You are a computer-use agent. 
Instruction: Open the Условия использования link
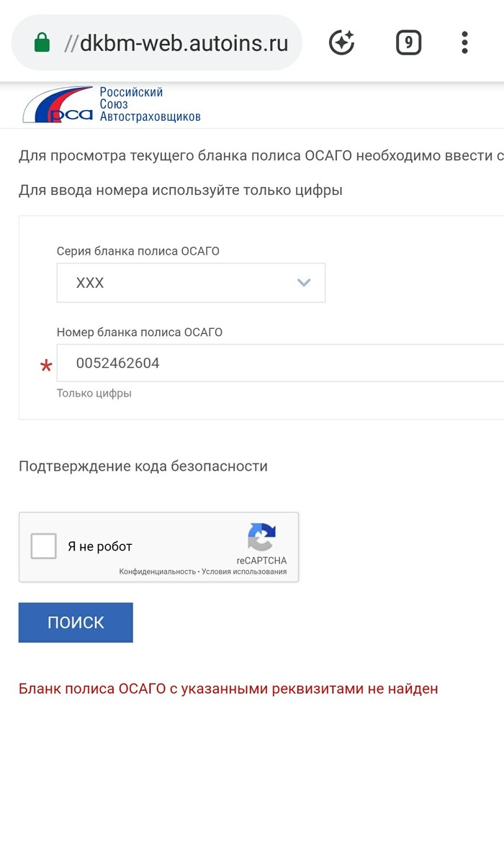pyautogui.click(x=244, y=571)
